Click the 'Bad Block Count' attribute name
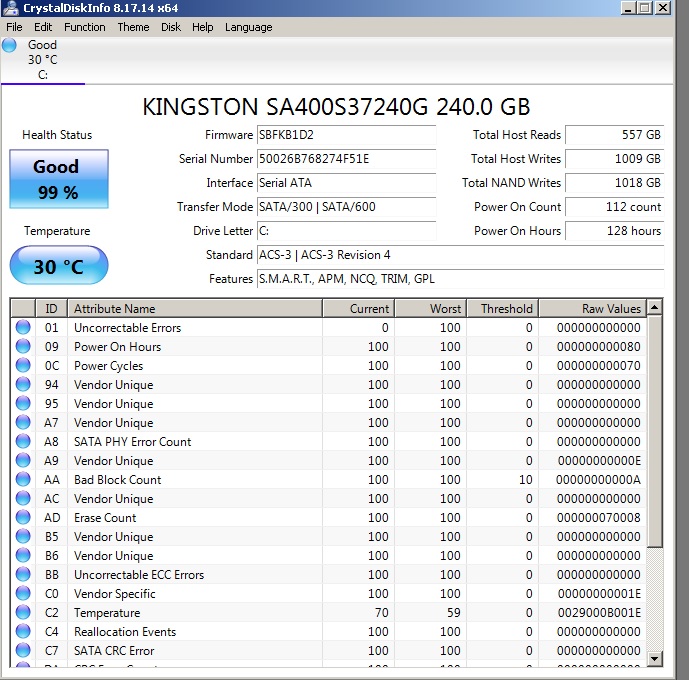The height and width of the screenshot is (680, 689). (x=118, y=480)
